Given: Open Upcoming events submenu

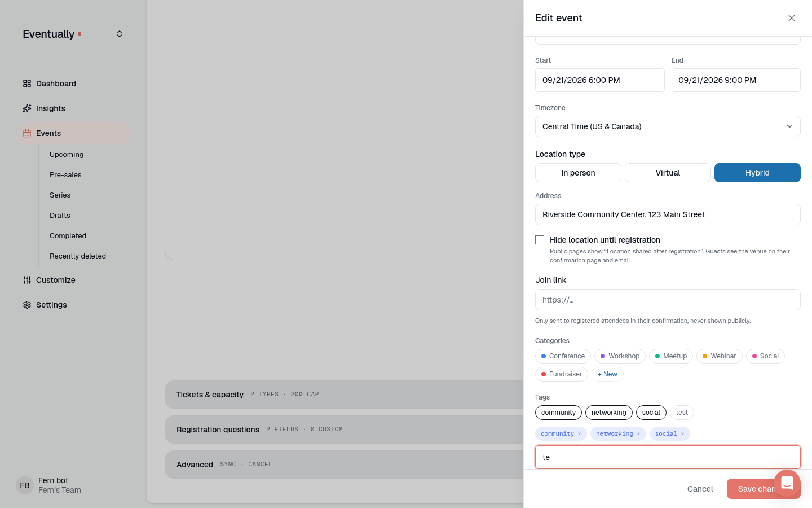Looking at the screenshot, I should click(67, 155).
